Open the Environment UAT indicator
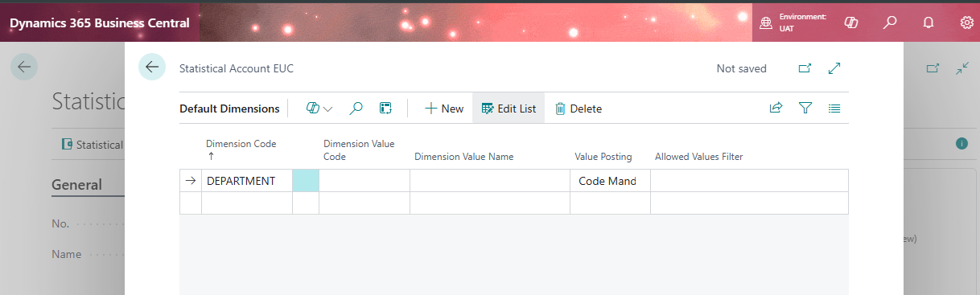 tap(793, 23)
